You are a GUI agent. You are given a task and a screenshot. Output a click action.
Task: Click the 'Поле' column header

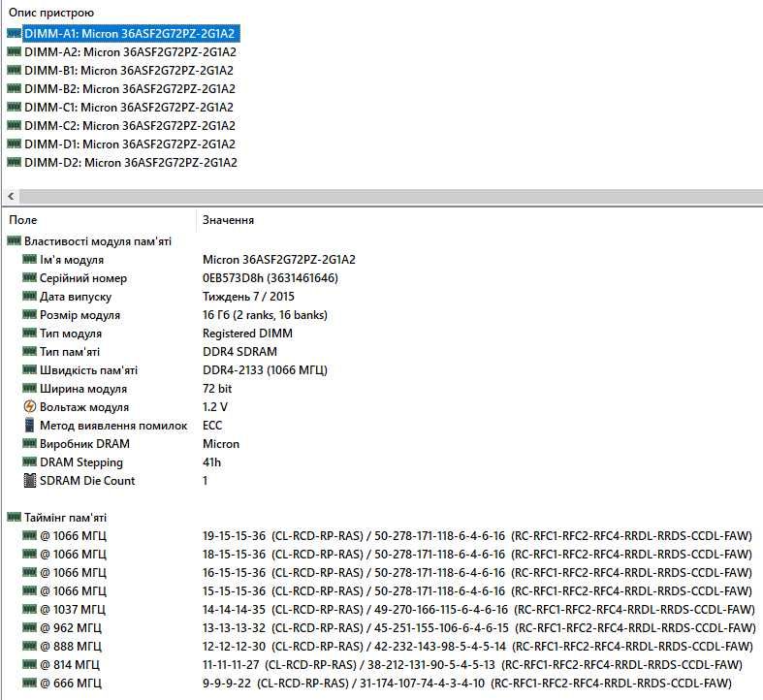tap(23, 220)
